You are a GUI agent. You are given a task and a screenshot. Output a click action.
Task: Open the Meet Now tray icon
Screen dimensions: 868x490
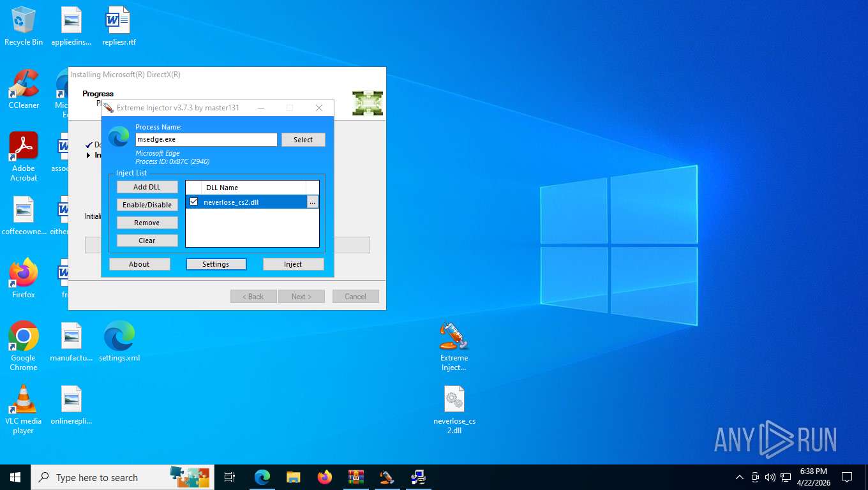pos(755,477)
